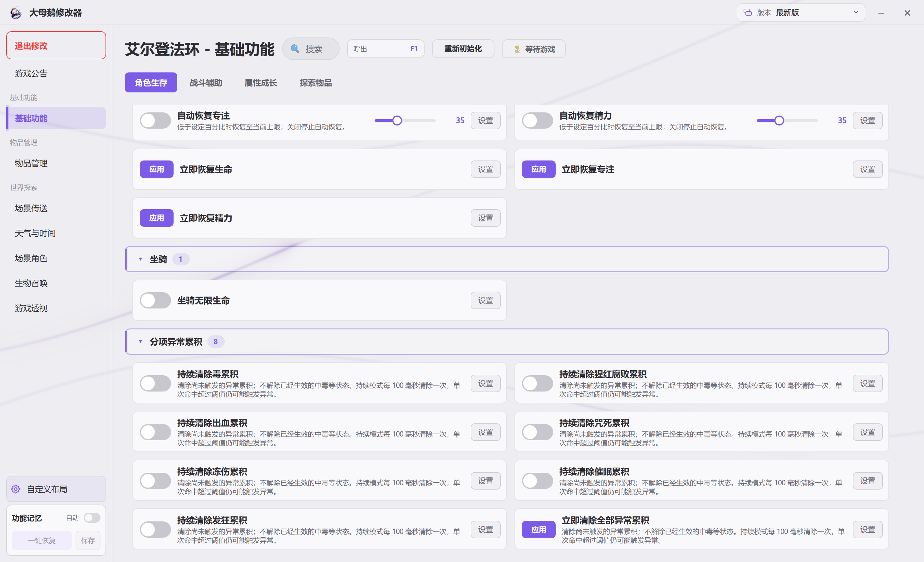Image resolution: width=924 pixels, height=562 pixels.
Task: Turn on 持续清除发狂累积 switch
Action: pyautogui.click(x=155, y=529)
